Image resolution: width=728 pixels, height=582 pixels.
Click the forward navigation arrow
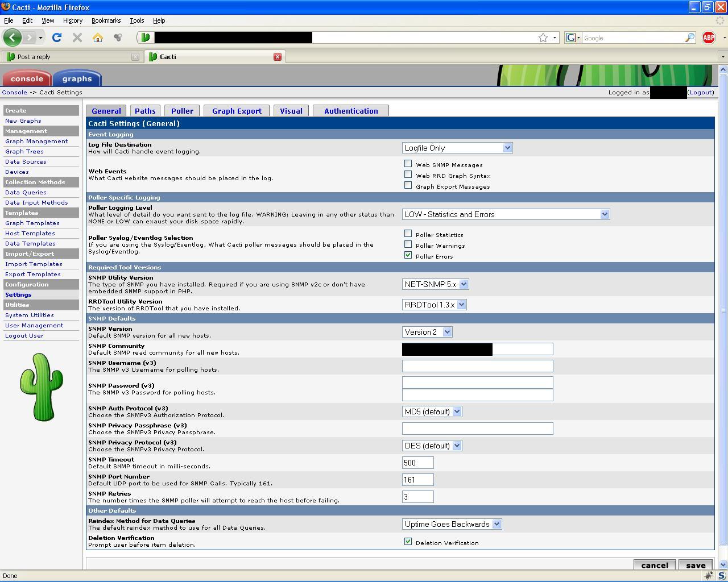(30, 38)
